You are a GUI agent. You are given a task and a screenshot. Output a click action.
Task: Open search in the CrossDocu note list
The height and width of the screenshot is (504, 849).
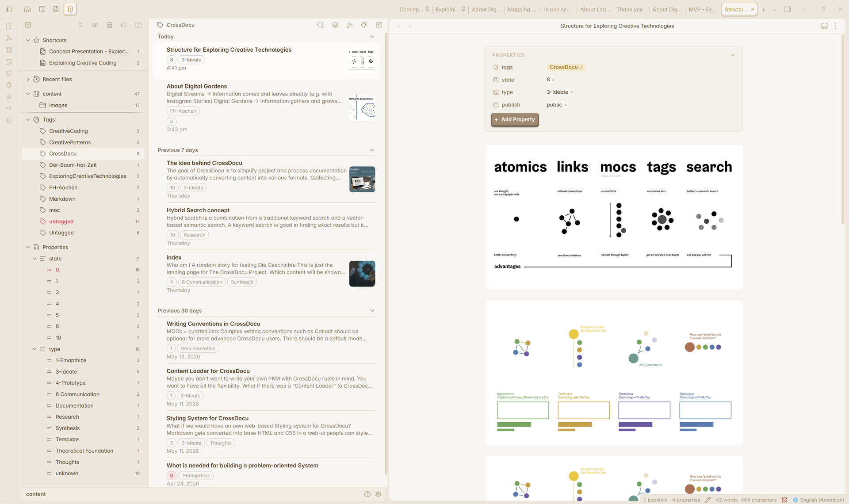(321, 25)
